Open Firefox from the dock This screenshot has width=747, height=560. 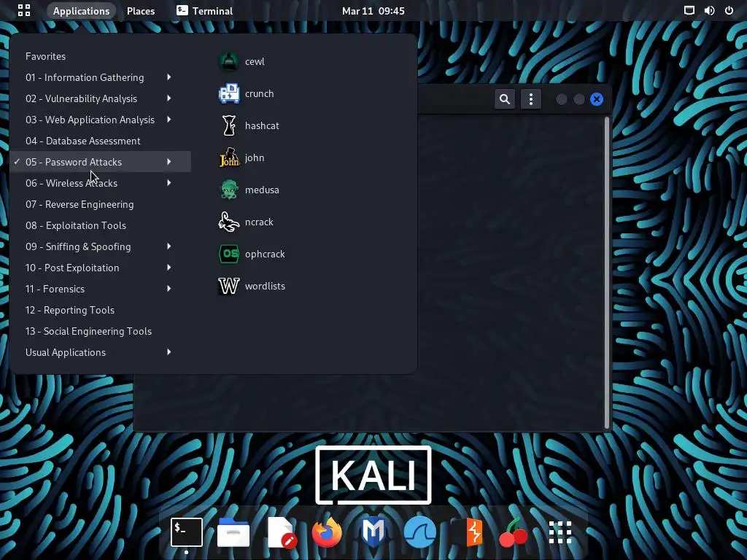click(x=327, y=532)
